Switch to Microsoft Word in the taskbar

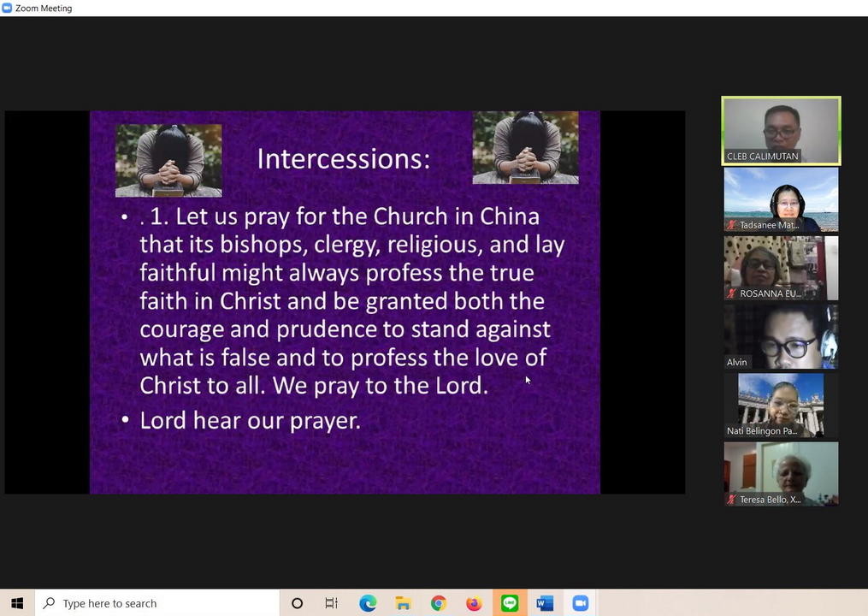(545, 603)
